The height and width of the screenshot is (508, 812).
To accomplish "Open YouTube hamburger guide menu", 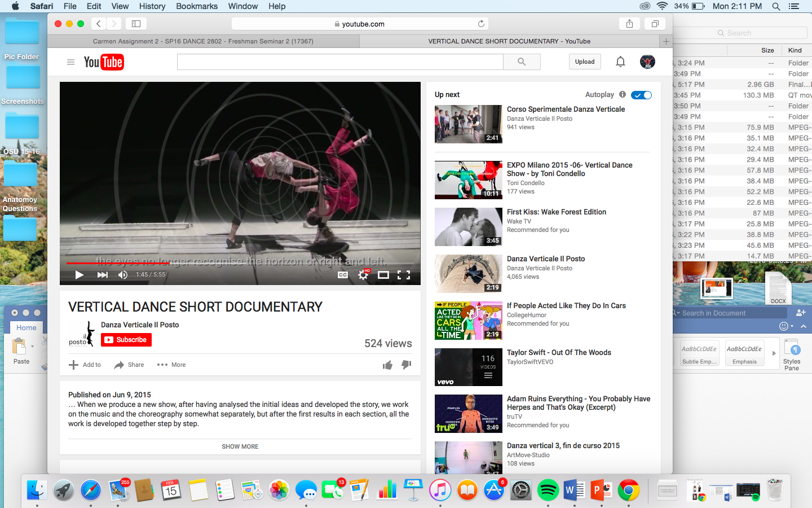I will pyautogui.click(x=70, y=62).
